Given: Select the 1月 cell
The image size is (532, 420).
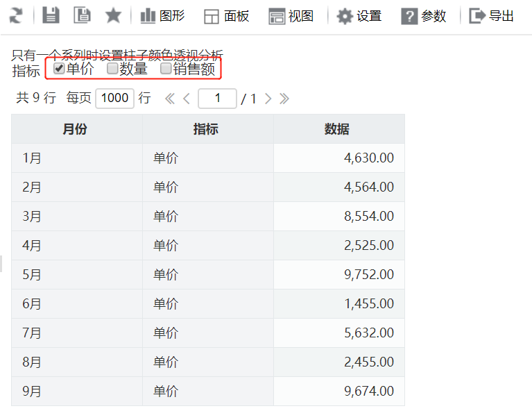Looking at the screenshot, I should (x=77, y=158).
